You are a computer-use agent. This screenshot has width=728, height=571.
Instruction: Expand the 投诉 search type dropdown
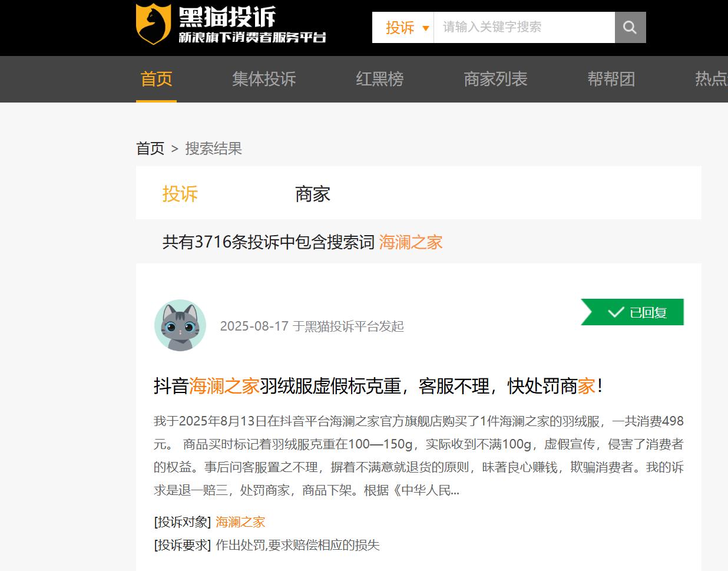402,27
